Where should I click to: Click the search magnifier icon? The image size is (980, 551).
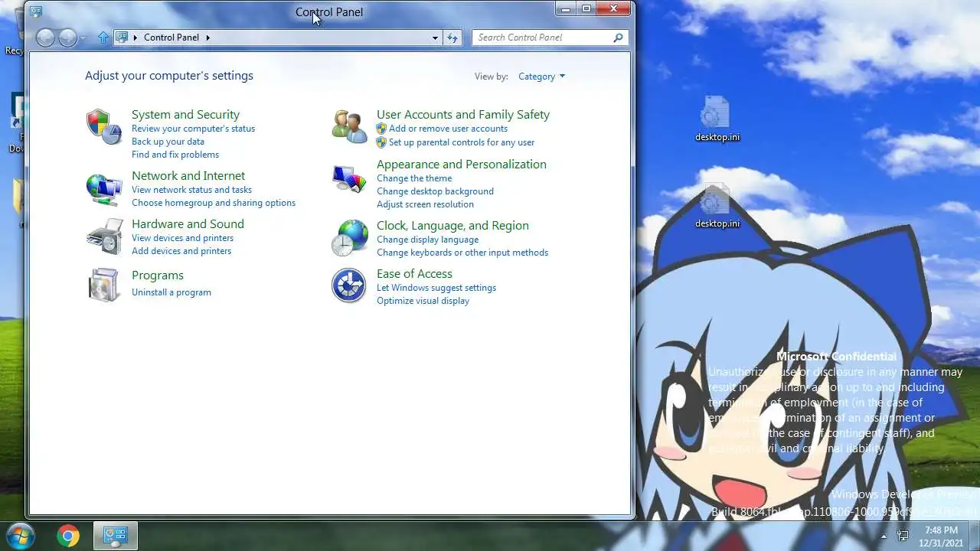pos(618,37)
